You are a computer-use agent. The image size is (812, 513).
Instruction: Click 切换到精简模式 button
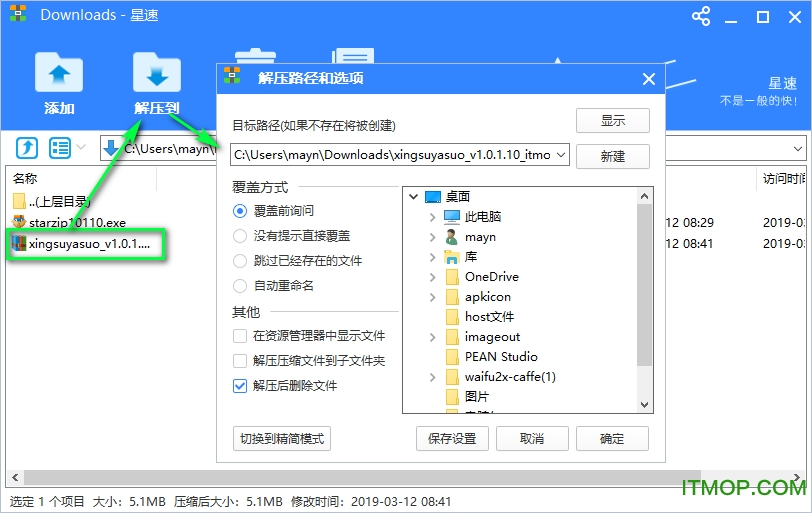coord(282,439)
